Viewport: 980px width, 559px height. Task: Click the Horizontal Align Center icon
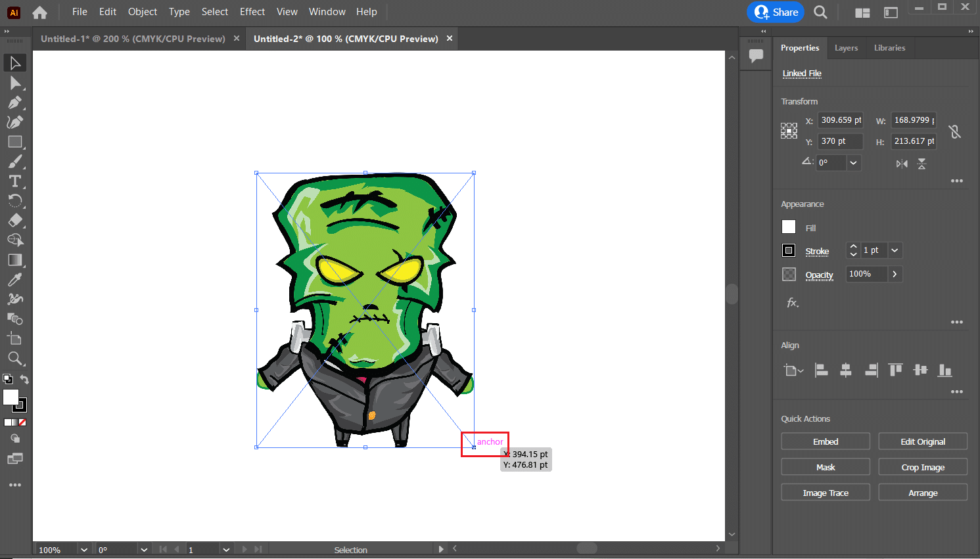point(845,370)
